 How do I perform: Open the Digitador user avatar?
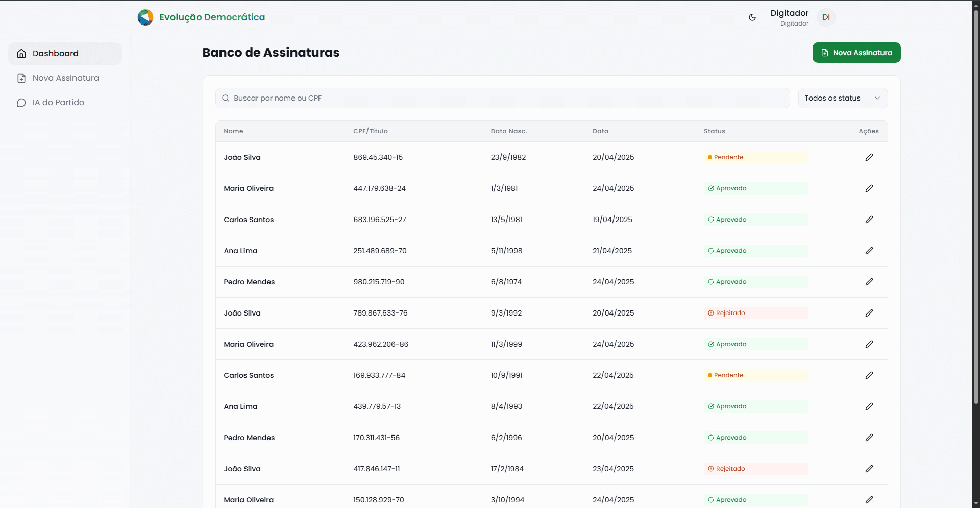826,17
